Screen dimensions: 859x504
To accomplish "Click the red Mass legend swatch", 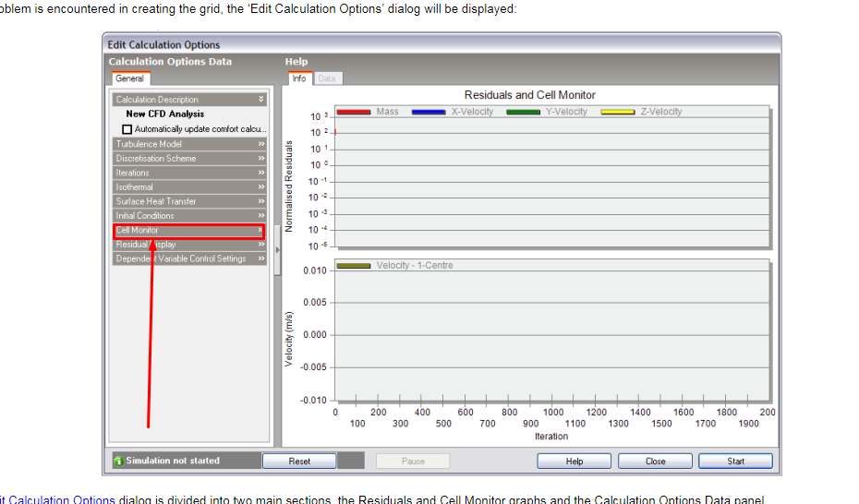I will (354, 112).
